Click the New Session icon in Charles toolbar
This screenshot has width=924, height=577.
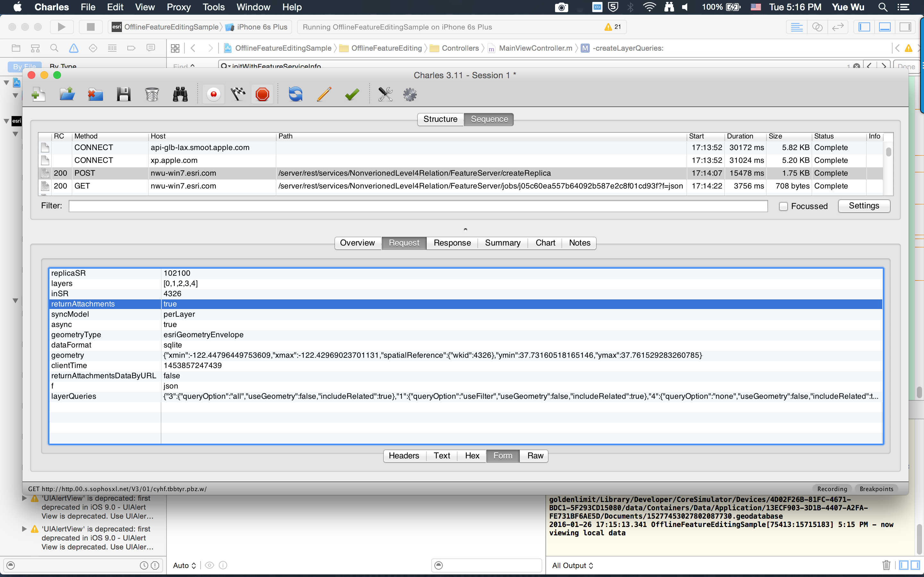pos(38,94)
